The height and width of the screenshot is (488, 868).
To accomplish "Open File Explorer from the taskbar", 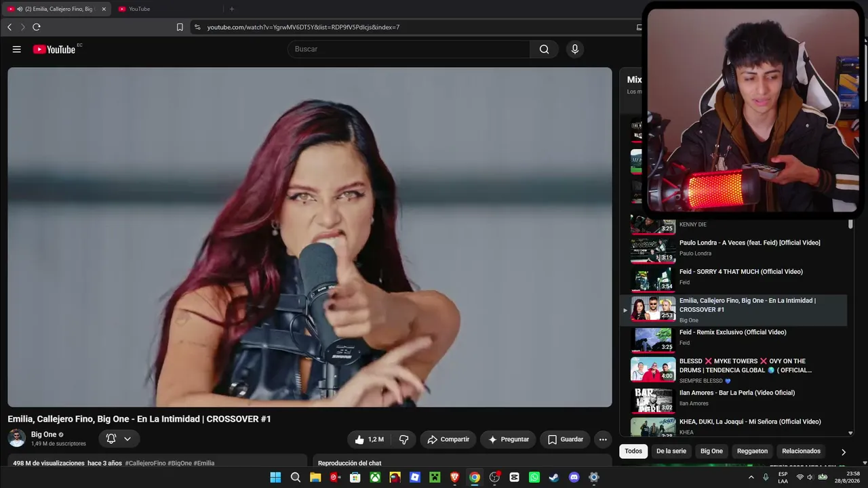I will tap(315, 477).
